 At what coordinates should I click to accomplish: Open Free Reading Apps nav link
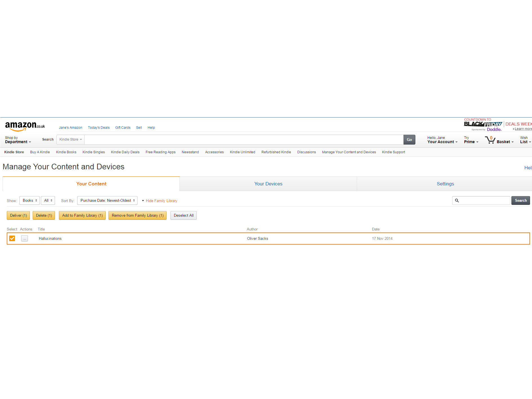pyautogui.click(x=161, y=152)
